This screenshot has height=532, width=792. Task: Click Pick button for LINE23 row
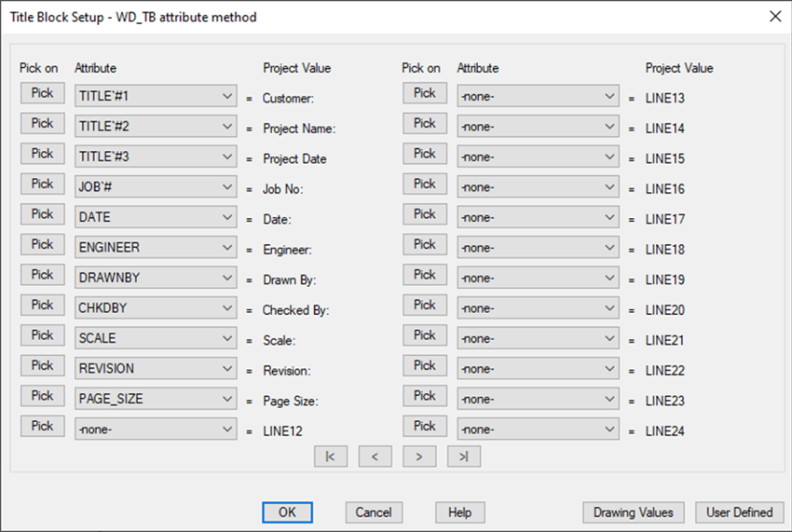click(425, 396)
